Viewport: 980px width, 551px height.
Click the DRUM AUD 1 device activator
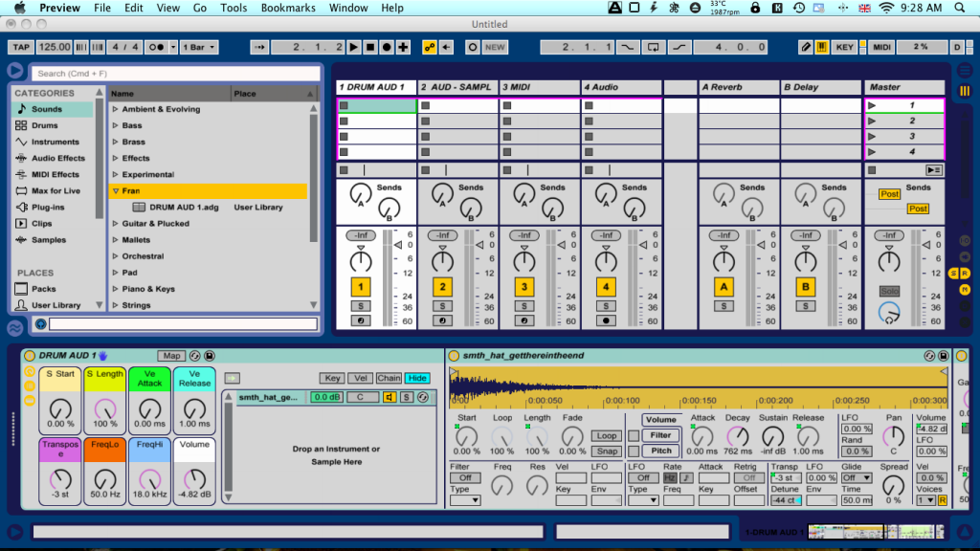[30, 356]
